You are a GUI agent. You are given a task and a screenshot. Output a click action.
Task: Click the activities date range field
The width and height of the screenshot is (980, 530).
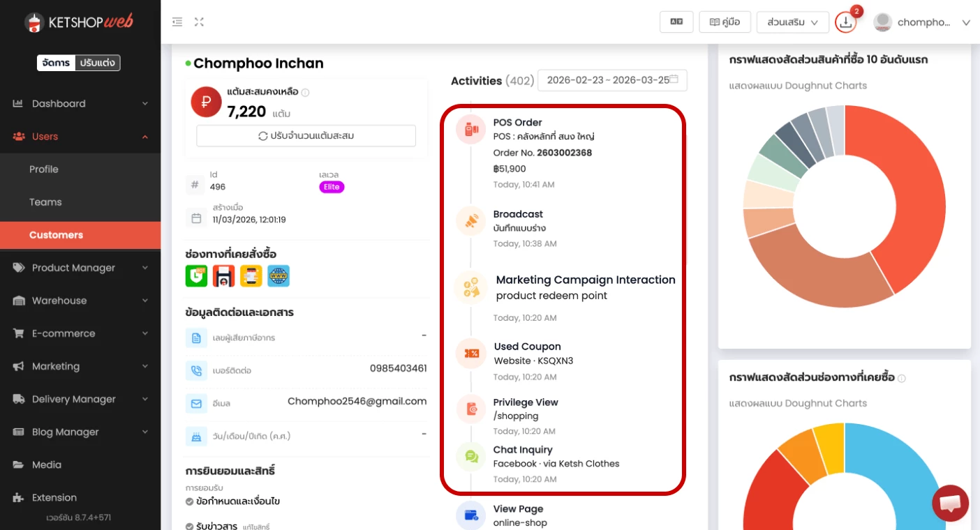tap(612, 80)
